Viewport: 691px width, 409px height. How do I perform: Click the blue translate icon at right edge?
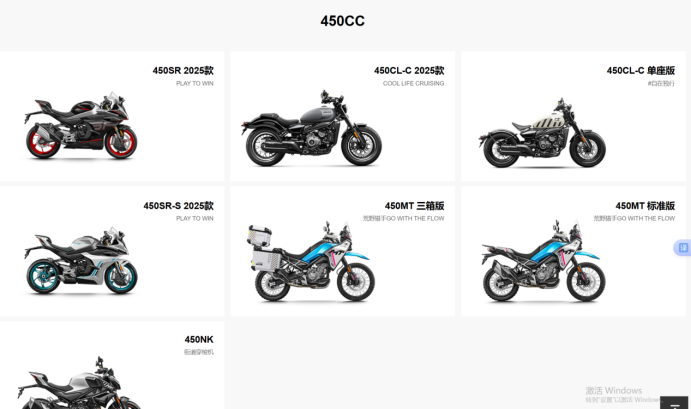[683, 248]
